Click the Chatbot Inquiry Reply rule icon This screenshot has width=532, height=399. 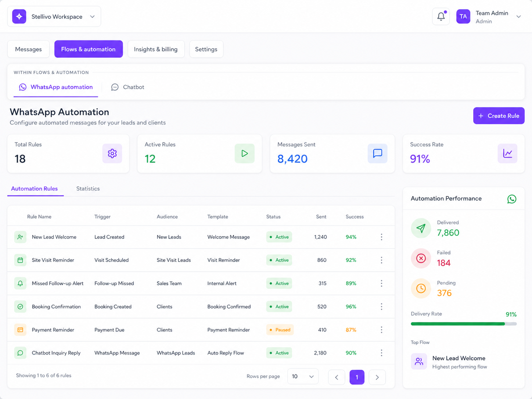tap(20, 353)
